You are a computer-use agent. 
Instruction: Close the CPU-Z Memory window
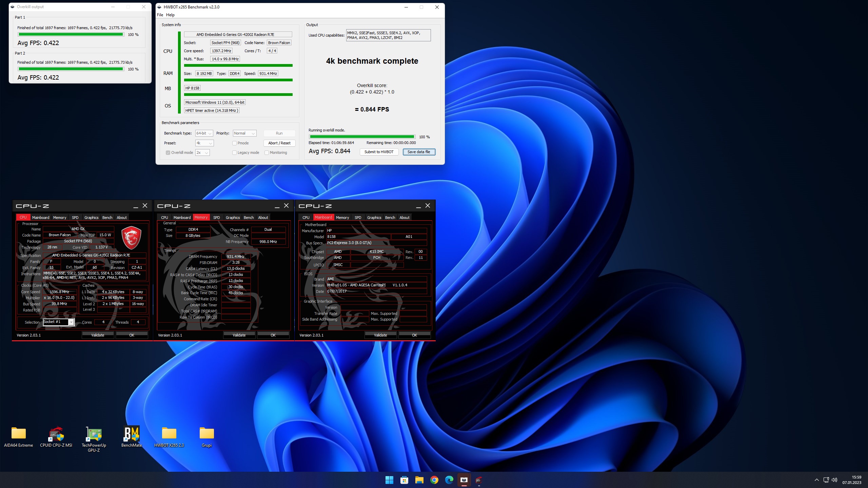pyautogui.click(x=286, y=206)
